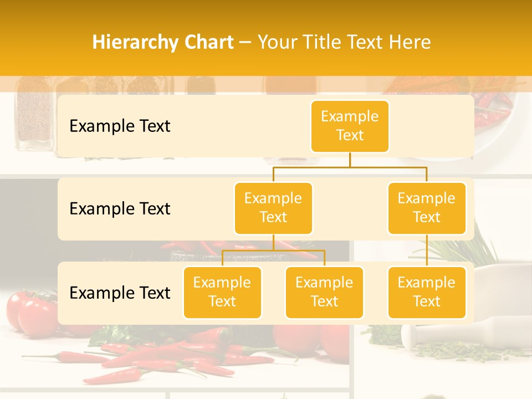
Task: Select the top-level Example Text node box
Action: (x=350, y=126)
